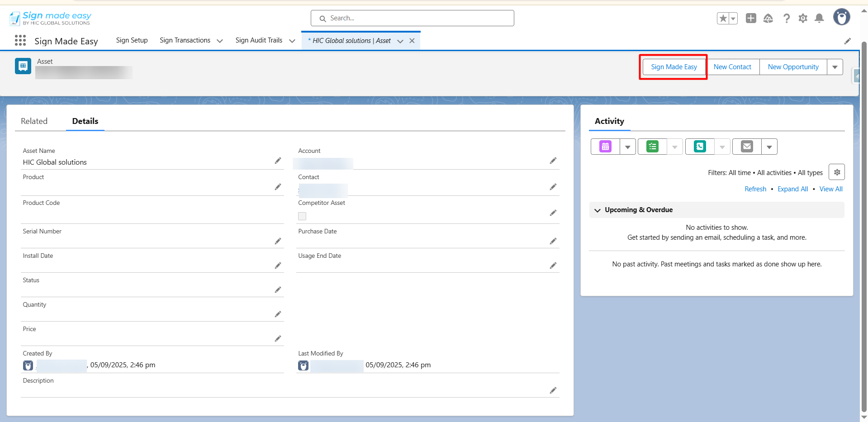The width and height of the screenshot is (868, 422).
Task: Edit Asset Name using its pencil icon
Action: coord(278,161)
